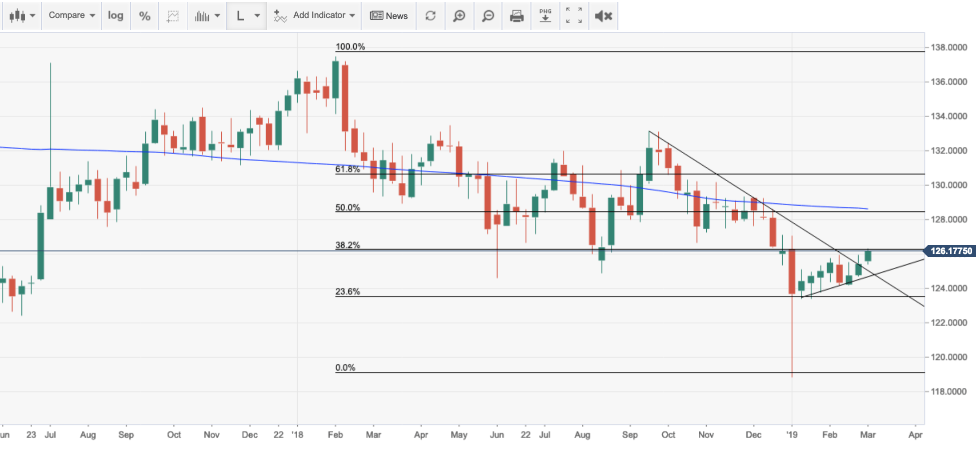Zoom in on the chart
980x451 pixels.
[x=459, y=15]
